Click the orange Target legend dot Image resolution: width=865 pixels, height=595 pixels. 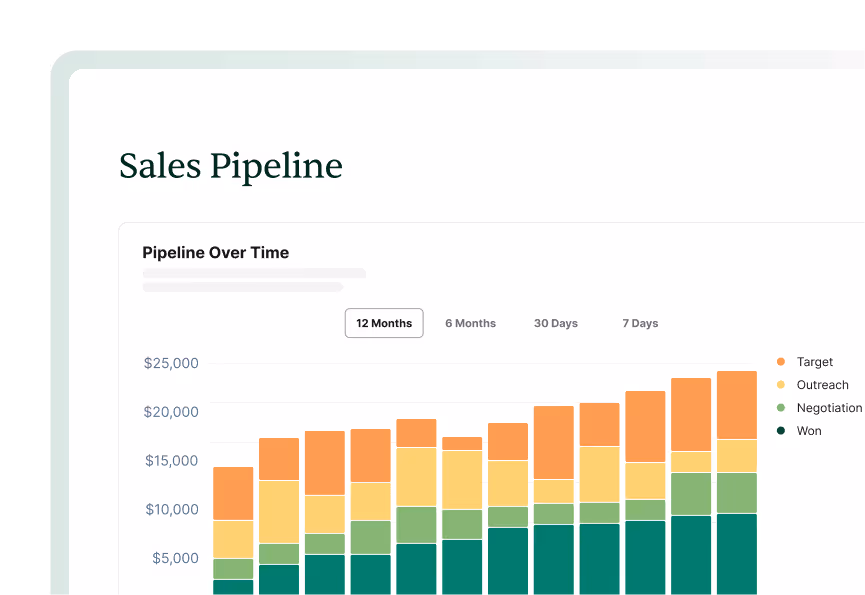(781, 362)
